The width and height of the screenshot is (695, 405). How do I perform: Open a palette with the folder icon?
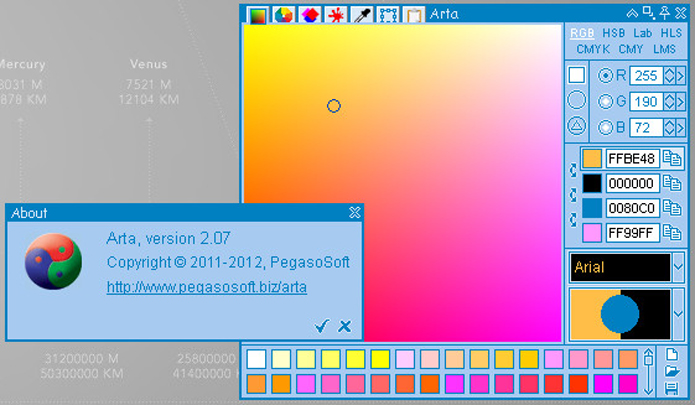[x=672, y=372]
